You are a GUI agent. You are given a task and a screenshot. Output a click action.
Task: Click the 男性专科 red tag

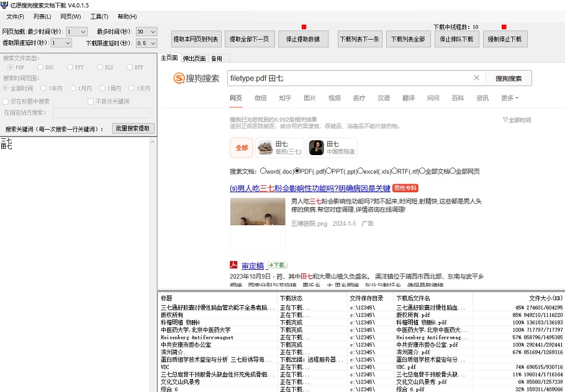(x=405, y=188)
